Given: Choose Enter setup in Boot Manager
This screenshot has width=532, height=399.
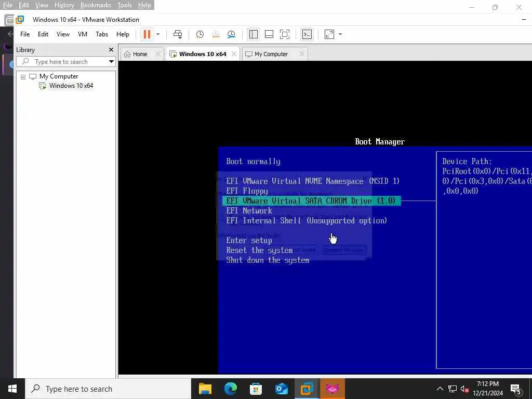Looking at the screenshot, I should (249, 241).
